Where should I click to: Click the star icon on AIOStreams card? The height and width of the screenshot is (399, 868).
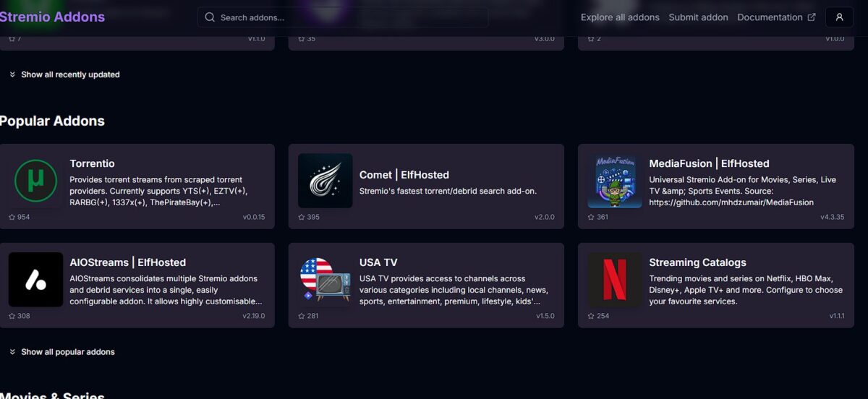(12, 316)
